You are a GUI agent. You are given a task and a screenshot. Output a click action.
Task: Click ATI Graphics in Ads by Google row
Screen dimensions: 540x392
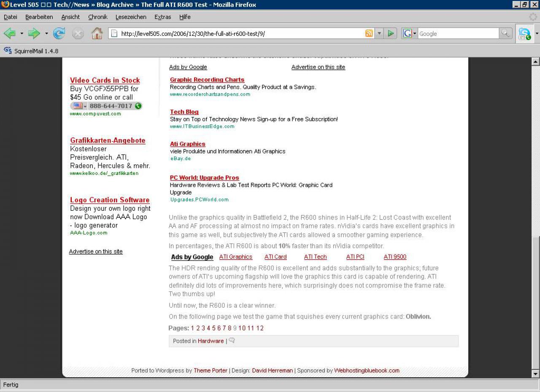pos(236,257)
